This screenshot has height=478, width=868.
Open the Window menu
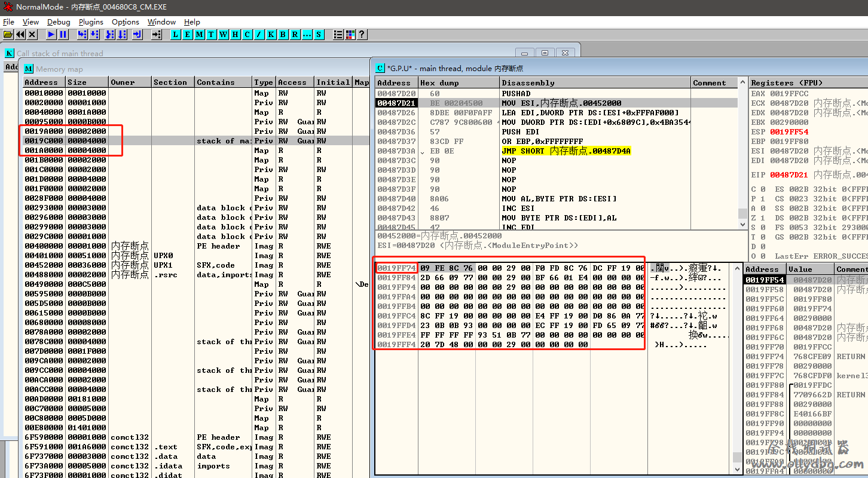[161, 22]
